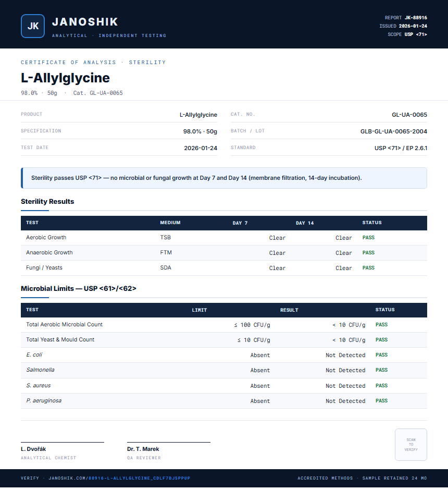The image size is (448, 502).
Task: Click PASS status for Aerobic Growth
Action: tap(368, 238)
